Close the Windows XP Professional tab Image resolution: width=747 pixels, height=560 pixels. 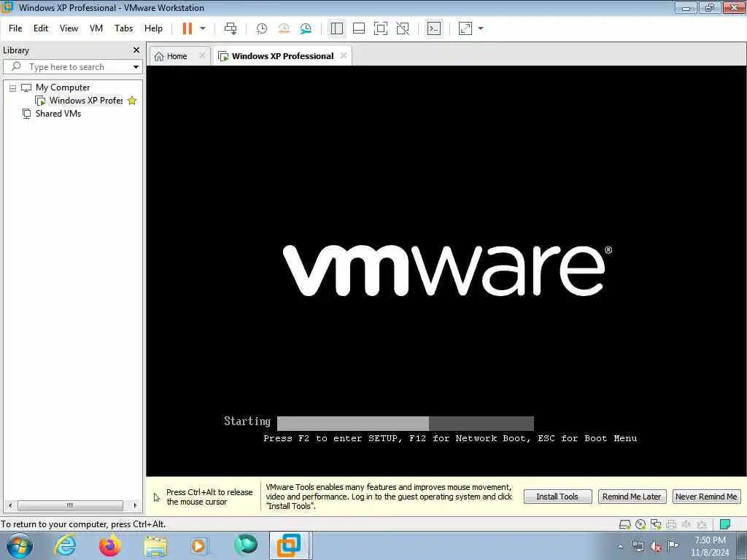pyautogui.click(x=344, y=55)
